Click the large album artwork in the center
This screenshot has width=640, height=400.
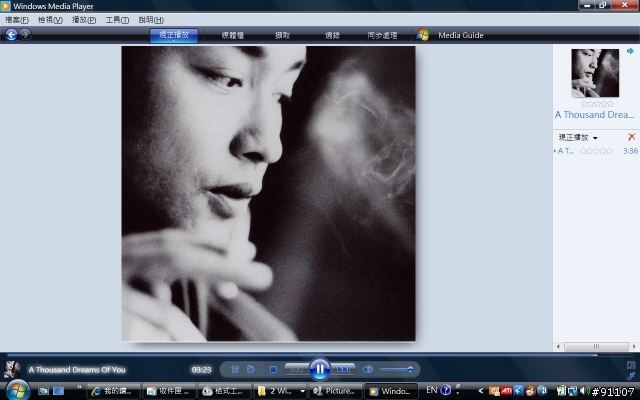pyautogui.click(x=269, y=193)
